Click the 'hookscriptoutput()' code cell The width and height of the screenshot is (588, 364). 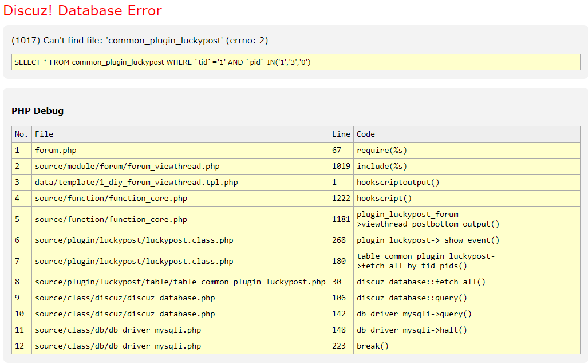pos(467,183)
